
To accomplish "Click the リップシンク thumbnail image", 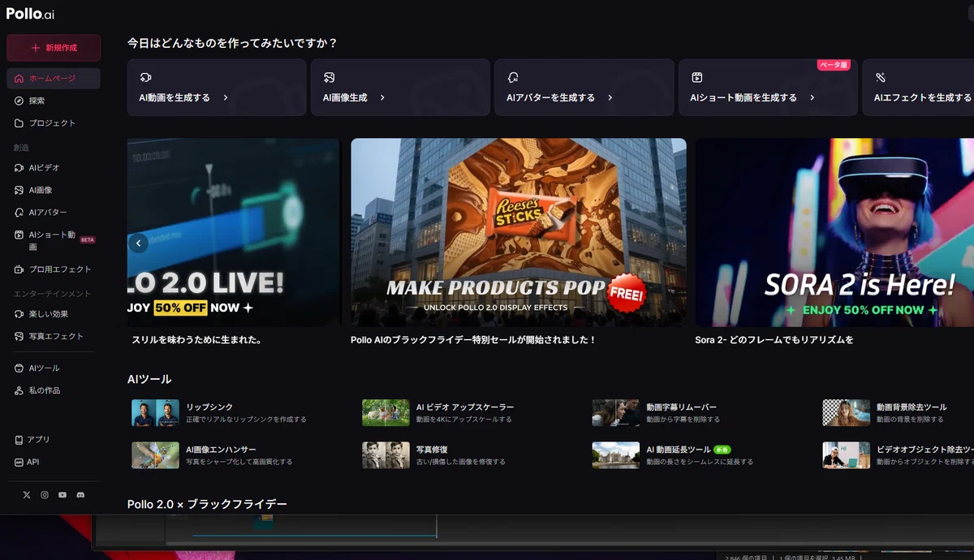I will click(x=155, y=412).
